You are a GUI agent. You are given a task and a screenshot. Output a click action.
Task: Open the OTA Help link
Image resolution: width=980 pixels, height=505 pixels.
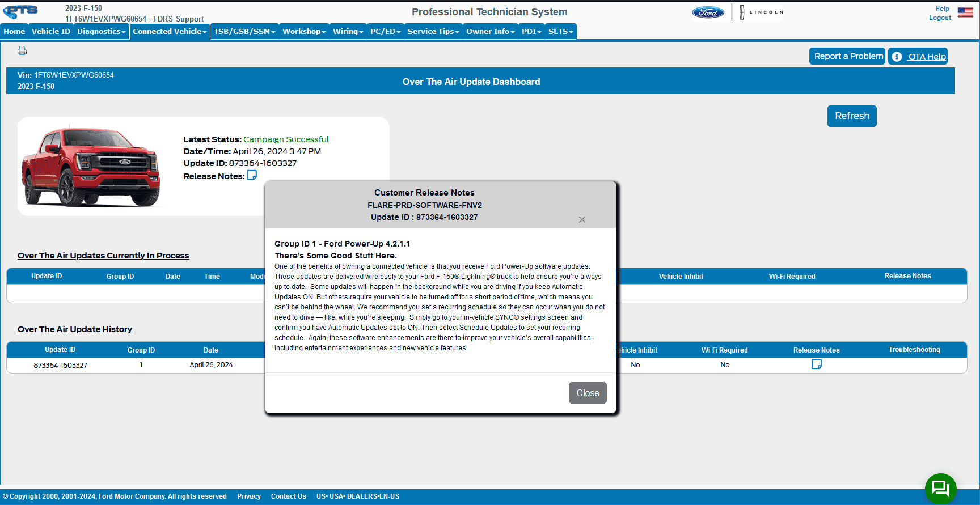pos(927,57)
